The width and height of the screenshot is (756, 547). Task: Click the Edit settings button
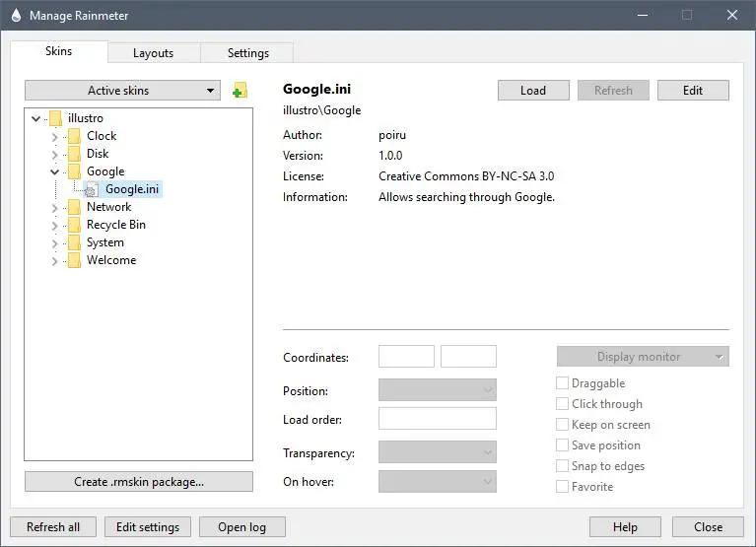(148, 526)
